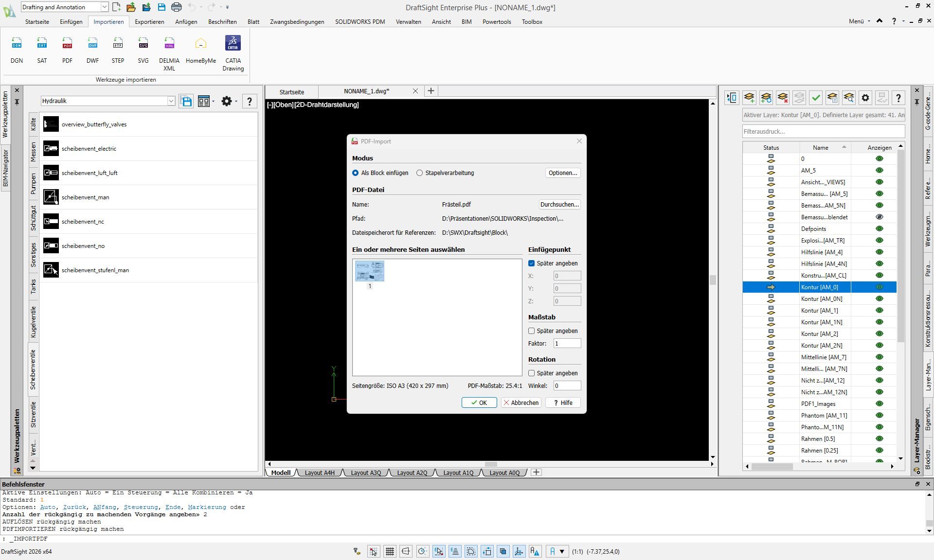The image size is (934, 560).
Task: Open the Drafting and Annotation workspace dropdown
Action: tap(104, 7)
